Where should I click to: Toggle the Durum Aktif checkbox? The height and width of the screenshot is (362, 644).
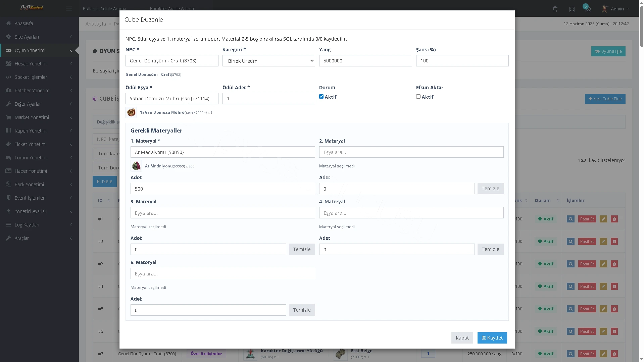point(321,97)
